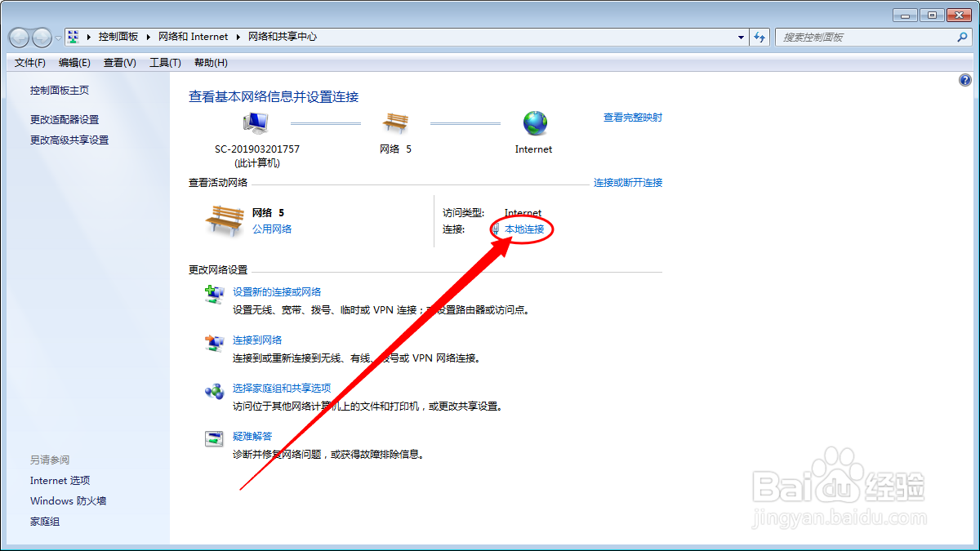Click the 网络 5 public network bench icon
The height and width of the screenshot is (551, 980).
pyautogui.click(x=224, y=218)
